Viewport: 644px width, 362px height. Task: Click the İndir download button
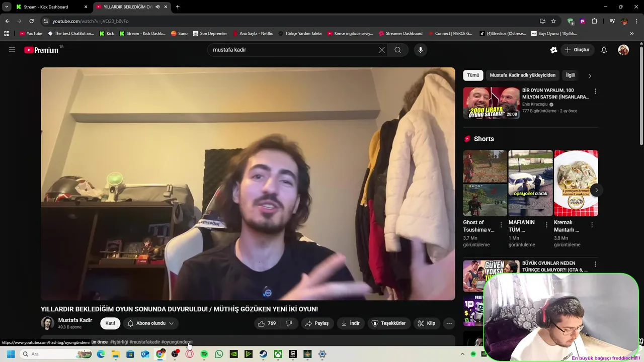coord(350,323)
